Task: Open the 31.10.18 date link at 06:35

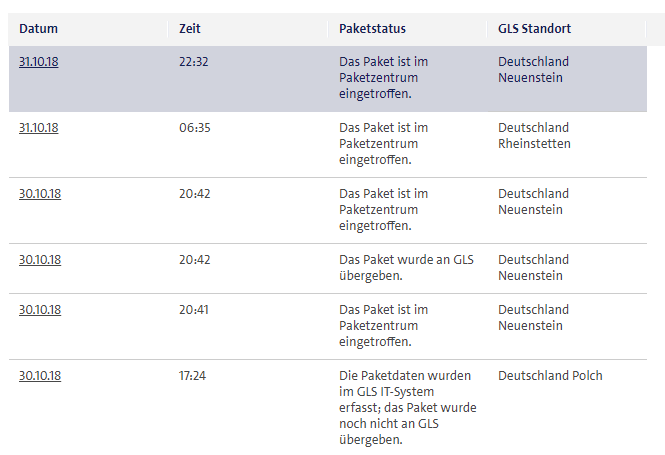Action: (39, 128)
